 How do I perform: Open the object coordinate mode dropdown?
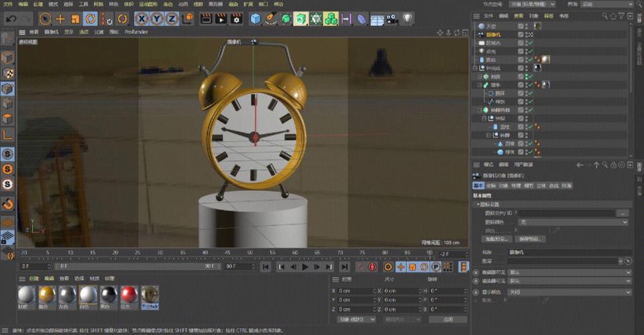pyautogui.click(x=357, y=320)
